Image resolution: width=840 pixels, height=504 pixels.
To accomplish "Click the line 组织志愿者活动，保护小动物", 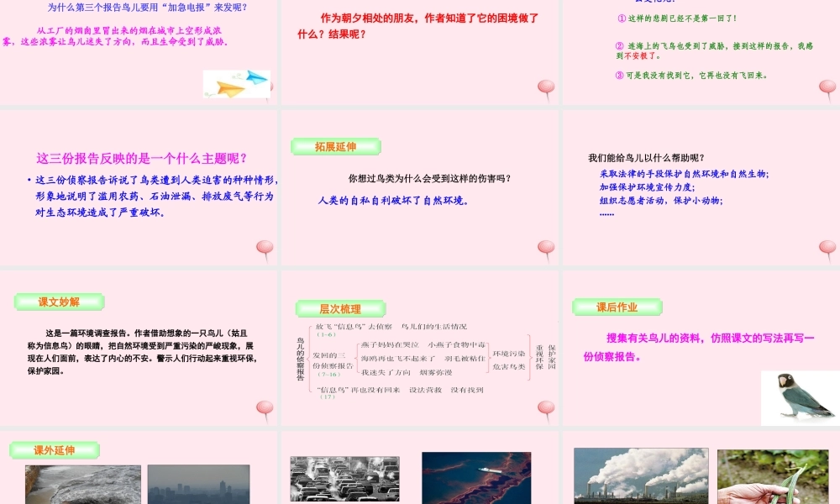I will click(661, 200).
